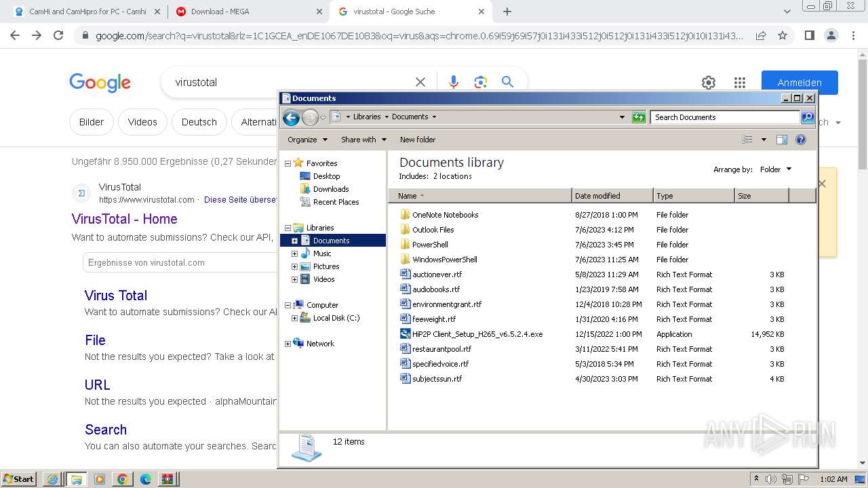Expand the Music library node

[x=294, y=253]
